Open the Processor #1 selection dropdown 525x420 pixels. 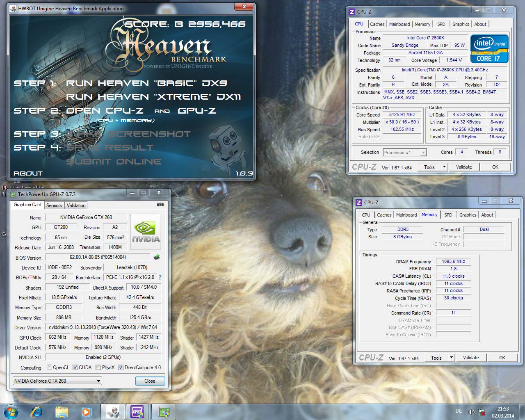(405, 153)
